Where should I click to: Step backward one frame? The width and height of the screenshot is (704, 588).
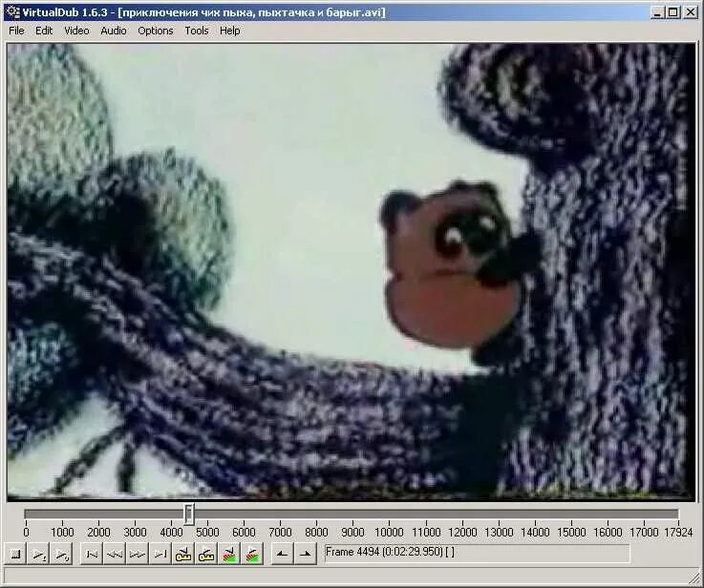(x=115, y=555)
